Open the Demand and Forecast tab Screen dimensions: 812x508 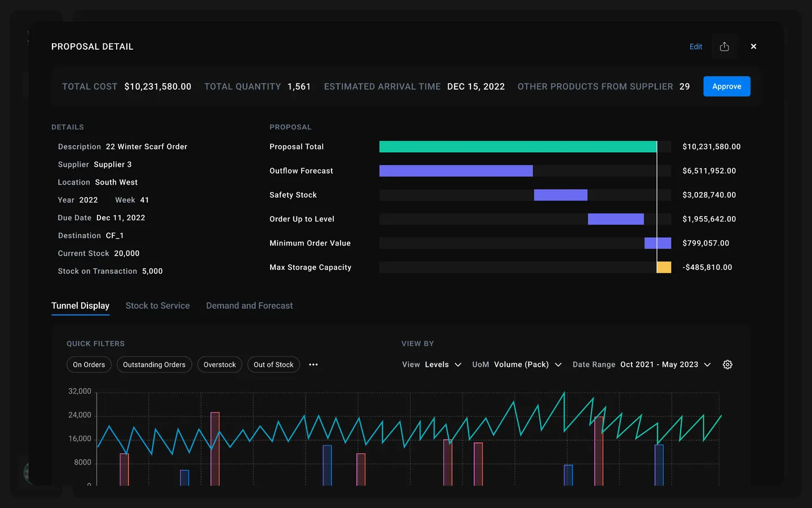click(249, 305)
